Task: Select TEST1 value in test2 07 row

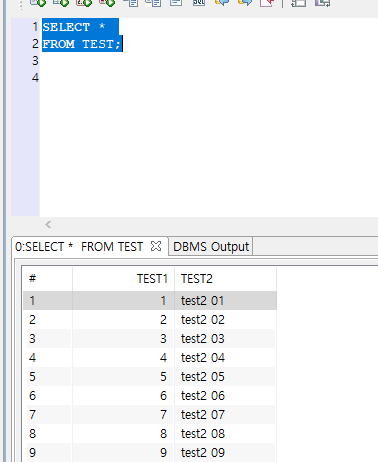Action: coord(123,415)
